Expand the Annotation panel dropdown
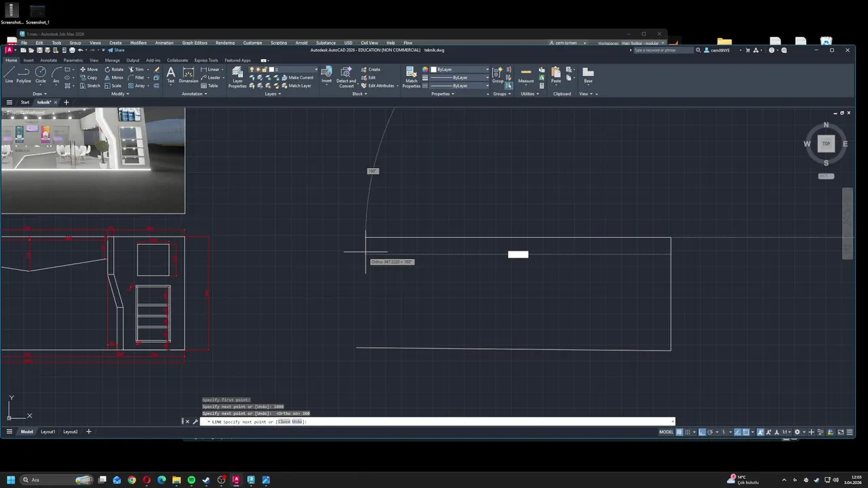The height and width of the screenshot is (488, 868). pos(194,94)
